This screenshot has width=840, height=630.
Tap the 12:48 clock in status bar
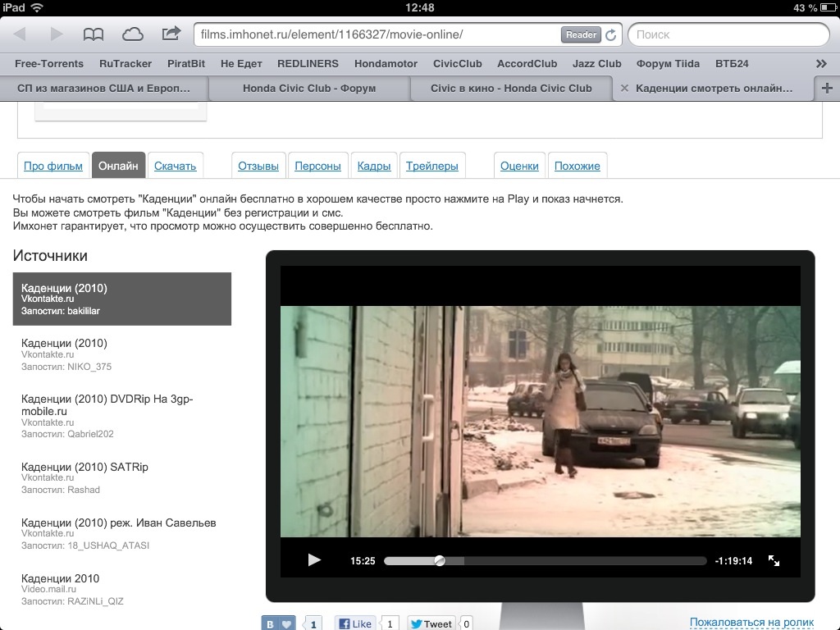(420, 7)
